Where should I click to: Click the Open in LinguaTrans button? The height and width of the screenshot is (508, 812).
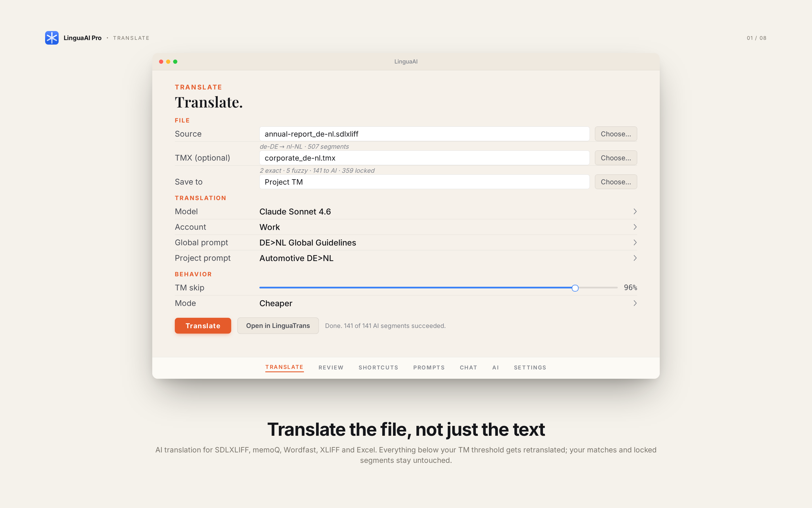point(278,326)
